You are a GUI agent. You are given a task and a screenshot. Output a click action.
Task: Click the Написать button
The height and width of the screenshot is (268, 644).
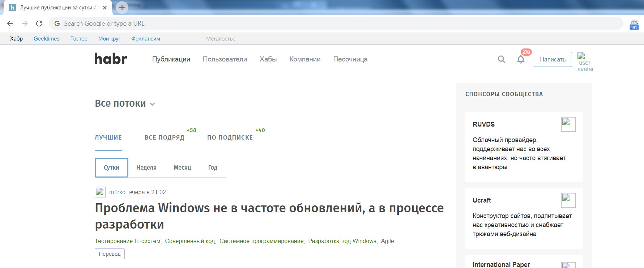[x=553, y=59]
